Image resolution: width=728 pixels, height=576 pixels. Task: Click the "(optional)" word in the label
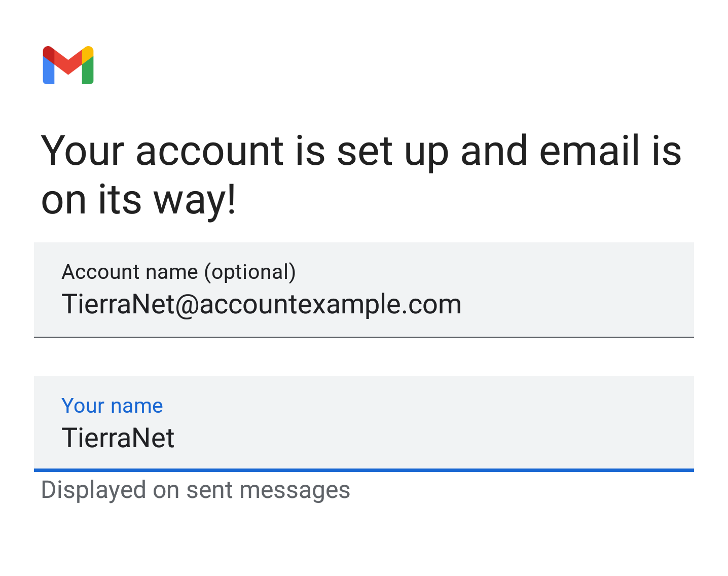pos(250,272)
